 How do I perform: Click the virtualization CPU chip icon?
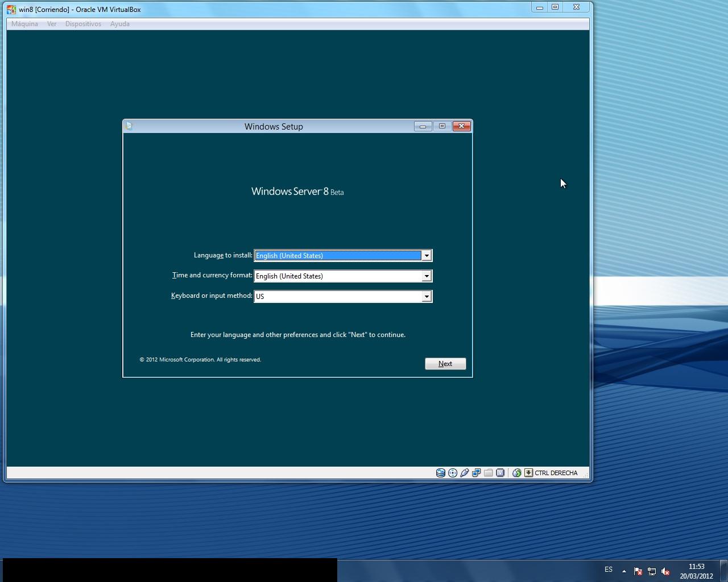[500, 473]
